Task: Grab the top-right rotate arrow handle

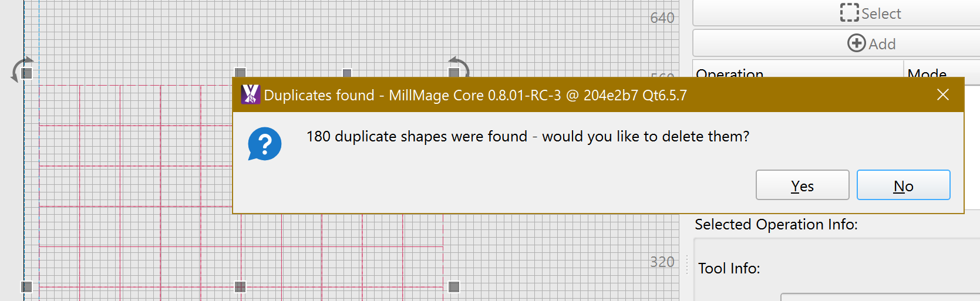Action: (458, 67)
